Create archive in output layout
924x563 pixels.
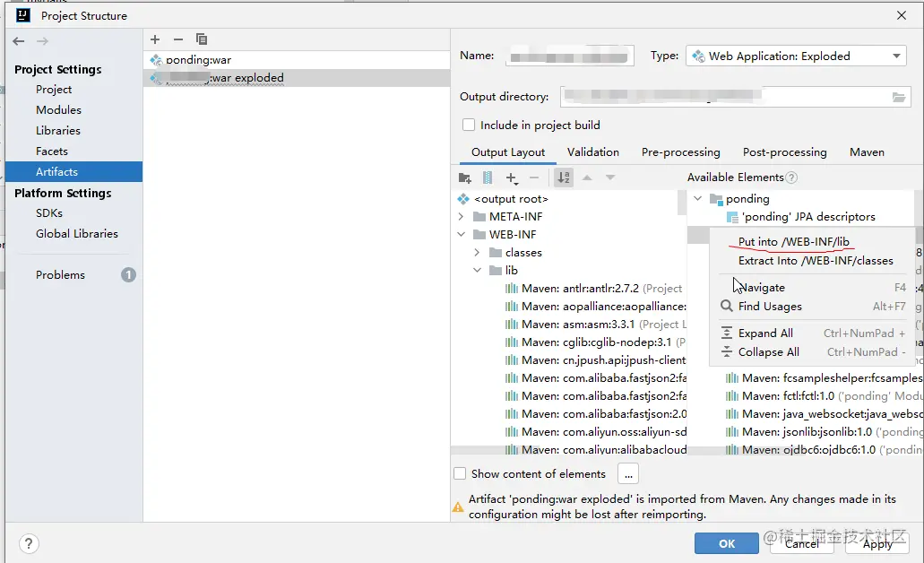point(488,178)
